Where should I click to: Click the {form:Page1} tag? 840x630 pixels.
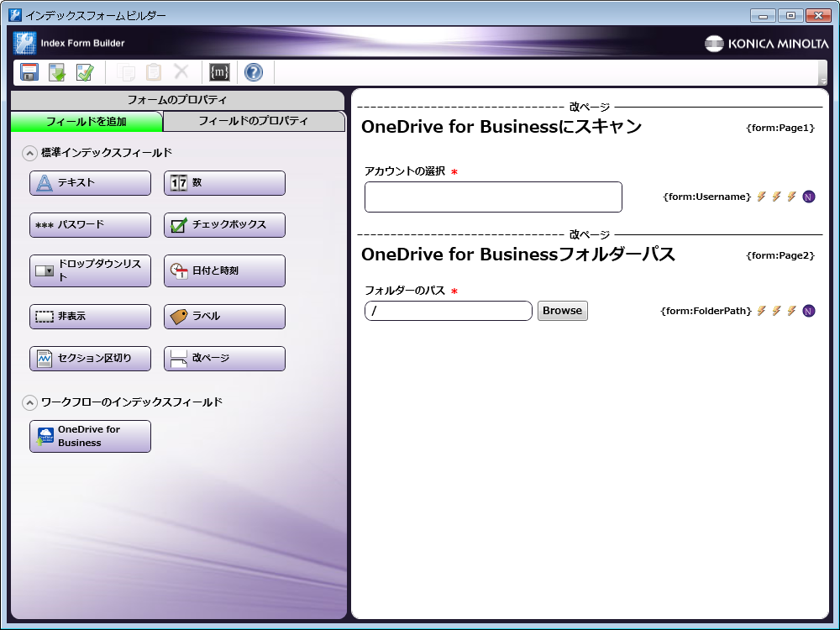780,128
